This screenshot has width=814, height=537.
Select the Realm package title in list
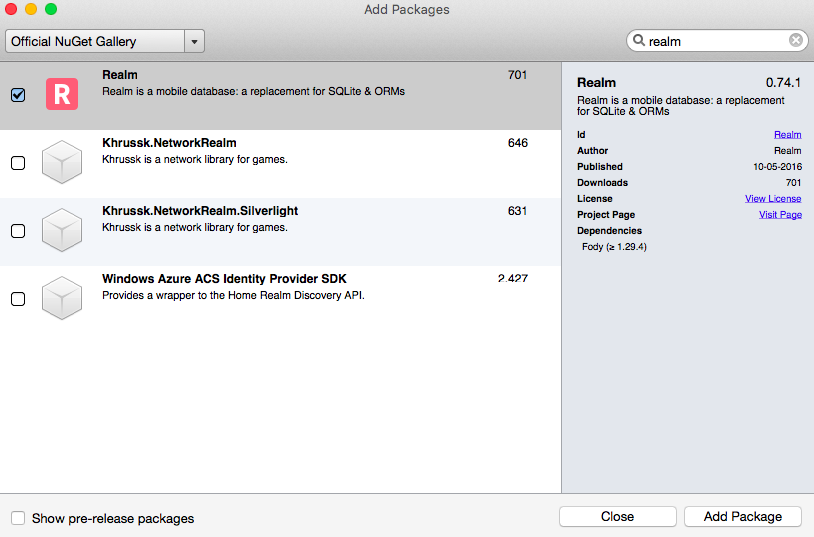(x=120, y=75)
